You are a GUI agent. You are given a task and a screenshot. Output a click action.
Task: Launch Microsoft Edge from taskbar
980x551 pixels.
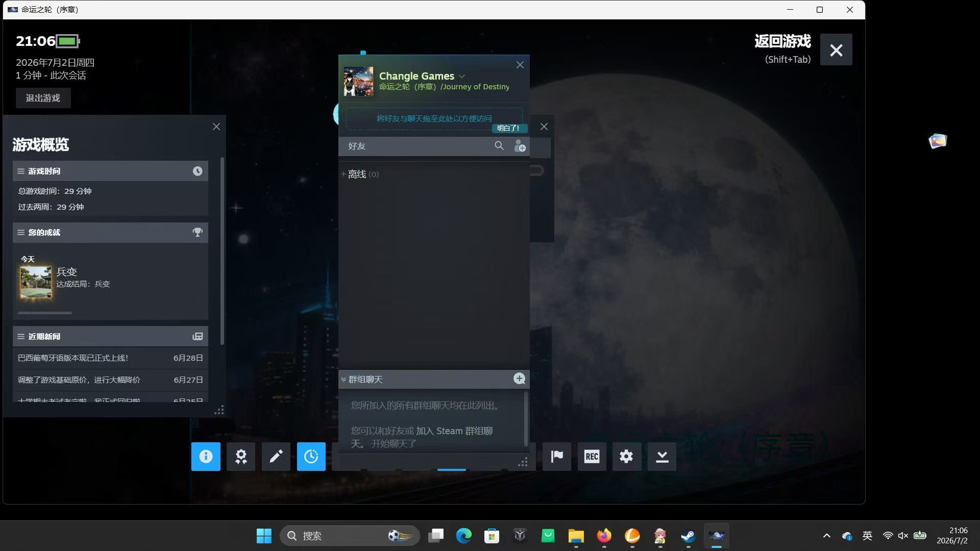[463, 536]
